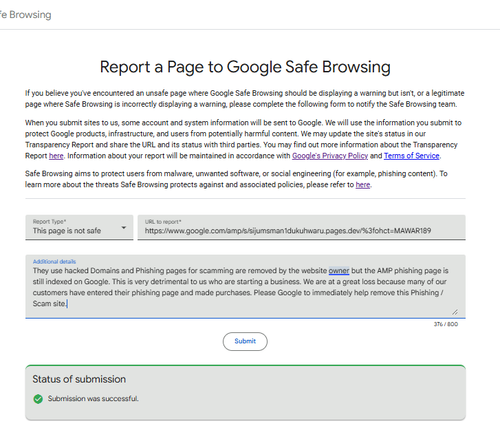Click the URL to report field

301,227
